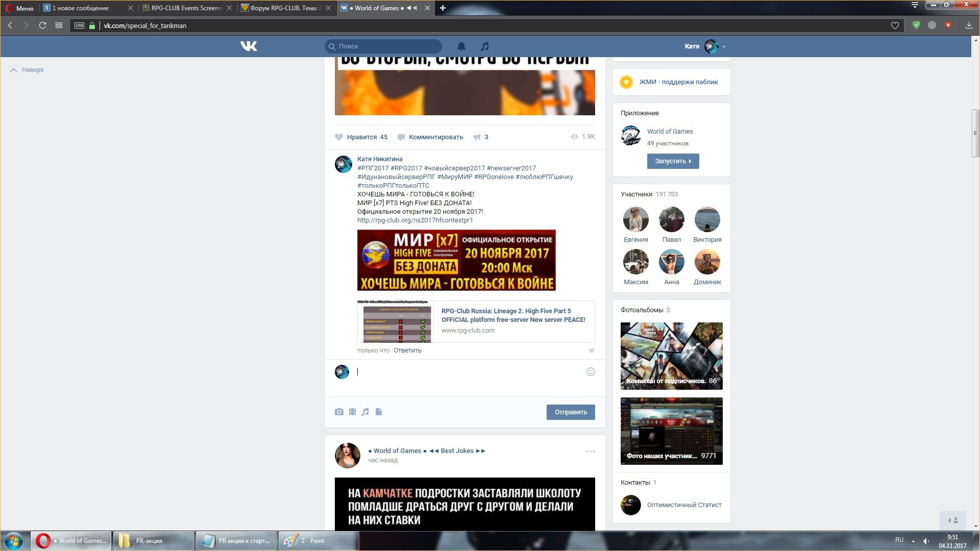Toggle the Opera VPN badge

pos(79,26)
